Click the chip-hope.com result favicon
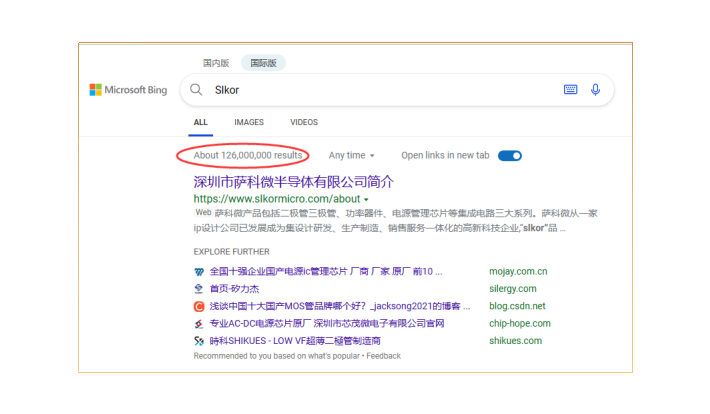This screenshot has height=414, width=710. [x=199, y=324]
